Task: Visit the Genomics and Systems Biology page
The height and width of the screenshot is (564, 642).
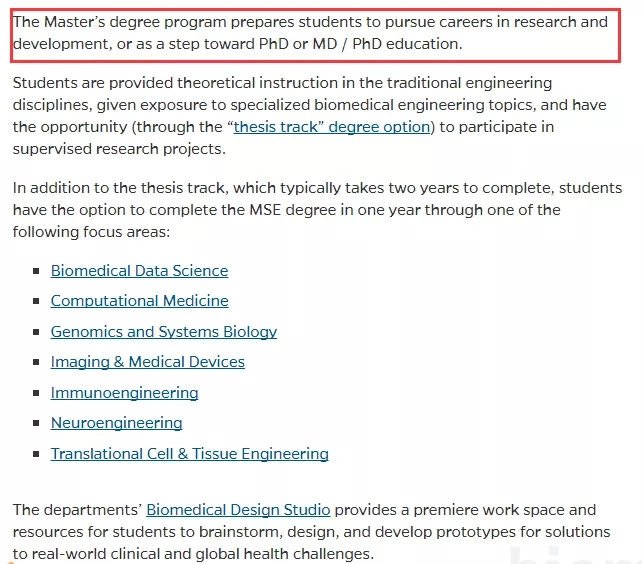Action: 164,332
